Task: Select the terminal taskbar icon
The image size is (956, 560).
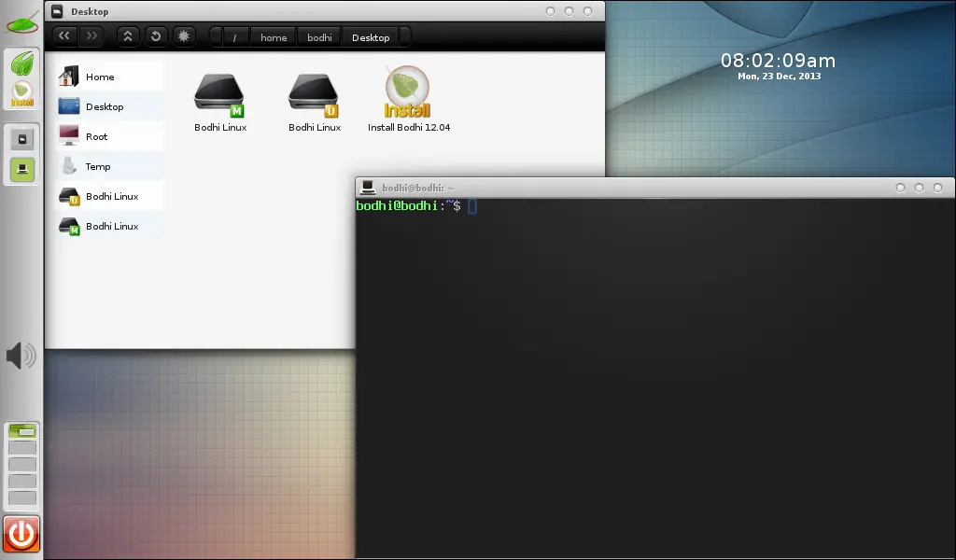Action: 22,170
